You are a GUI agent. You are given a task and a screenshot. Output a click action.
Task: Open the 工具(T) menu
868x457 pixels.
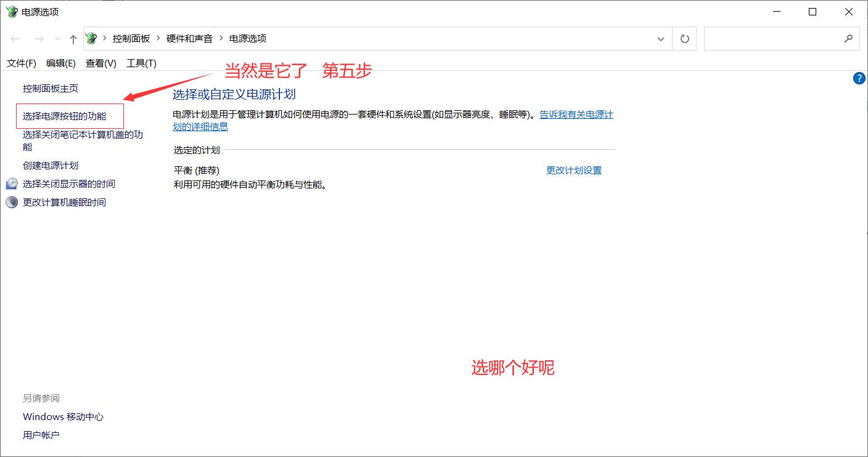[x=141, y=63]
